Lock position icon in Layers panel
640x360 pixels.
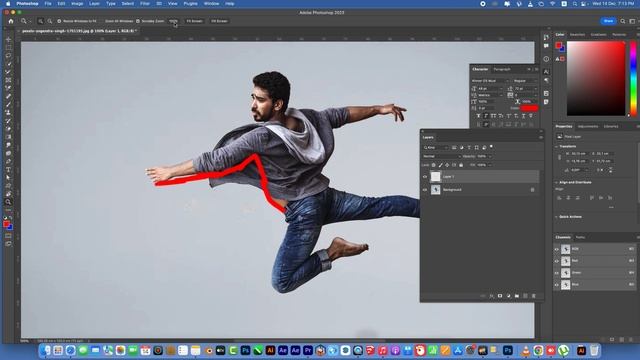[x=447, y=165]
